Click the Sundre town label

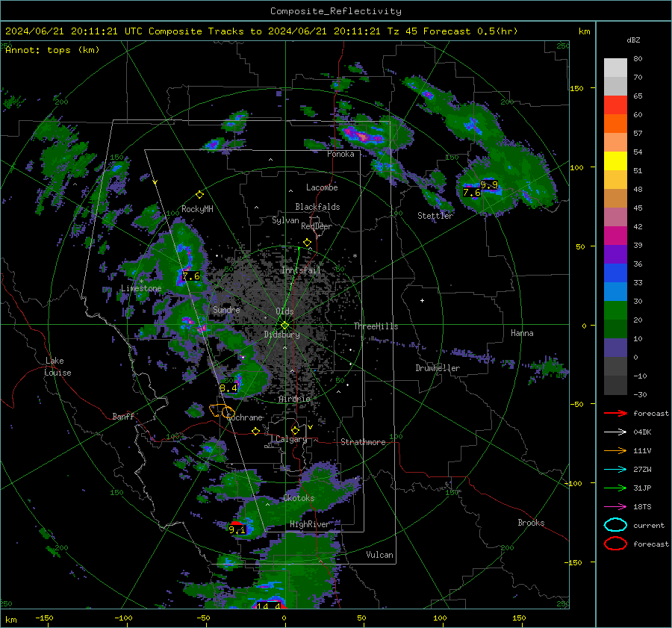226,309
